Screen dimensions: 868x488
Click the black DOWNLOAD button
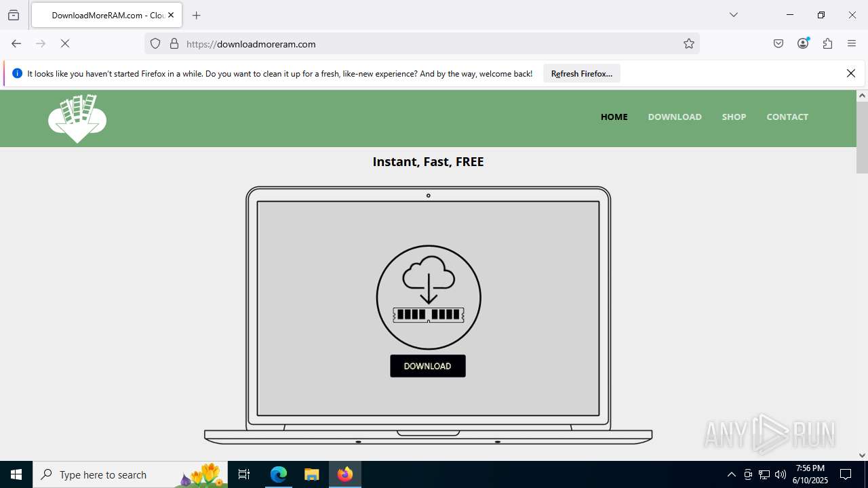coord(428,366)
